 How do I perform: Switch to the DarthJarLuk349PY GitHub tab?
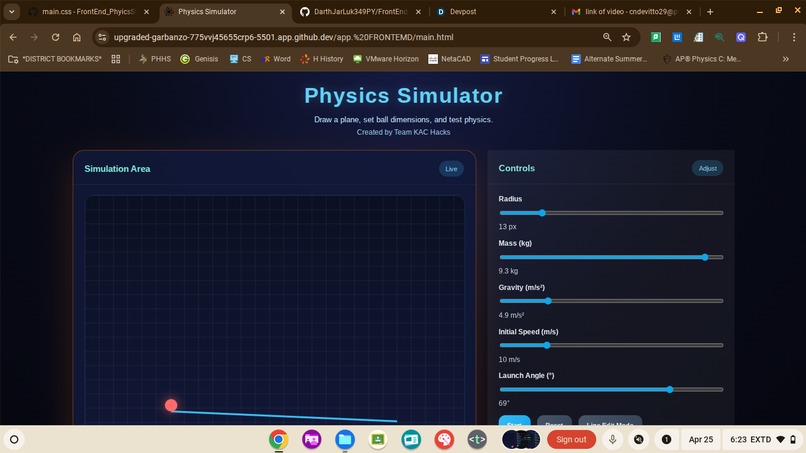coord(360,11)
